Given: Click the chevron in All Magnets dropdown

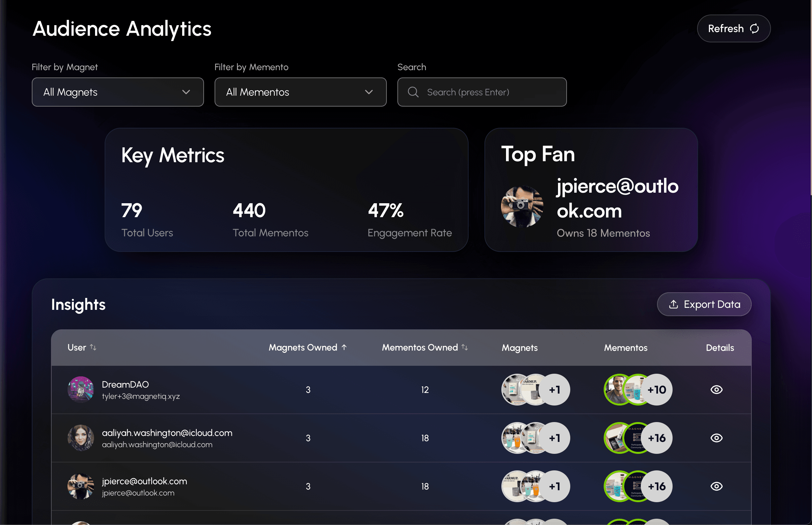Looking at the screenshot, I should (186, 92).
